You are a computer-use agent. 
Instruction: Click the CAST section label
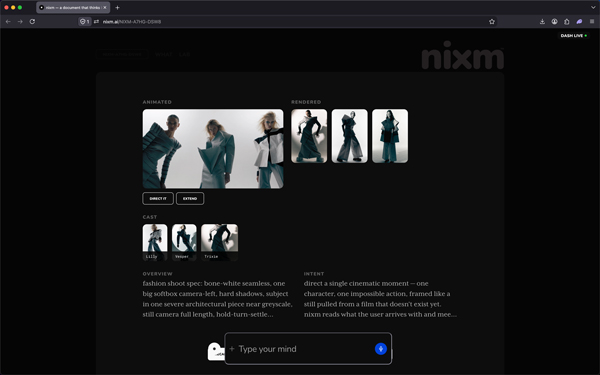150,217
